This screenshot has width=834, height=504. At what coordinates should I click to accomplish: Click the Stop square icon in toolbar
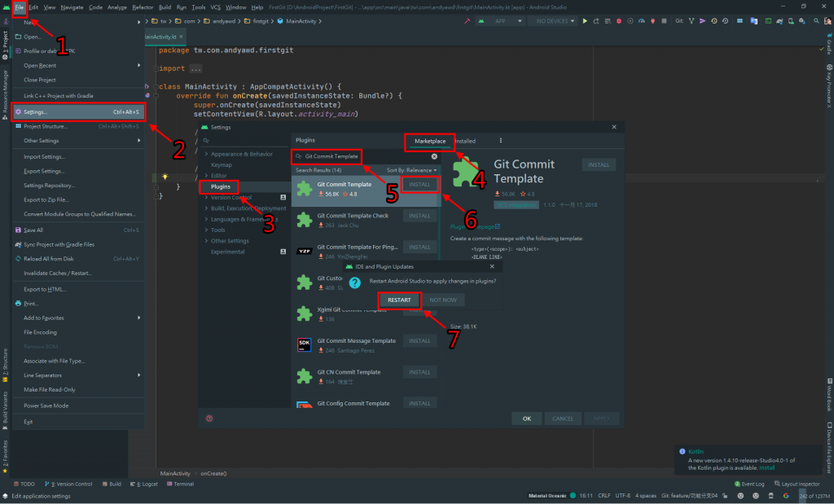tap(664, 21)
